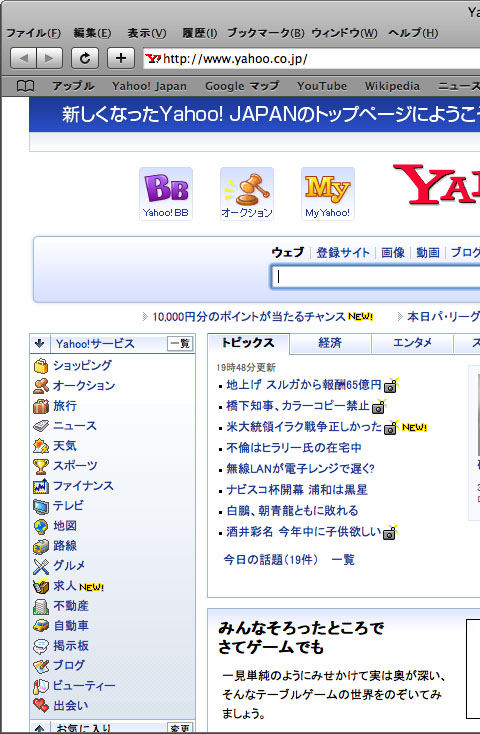480x734 pixels.
Task: Open the 表示(V) menu
Action: pyautogui.click(x=147, y=33)
